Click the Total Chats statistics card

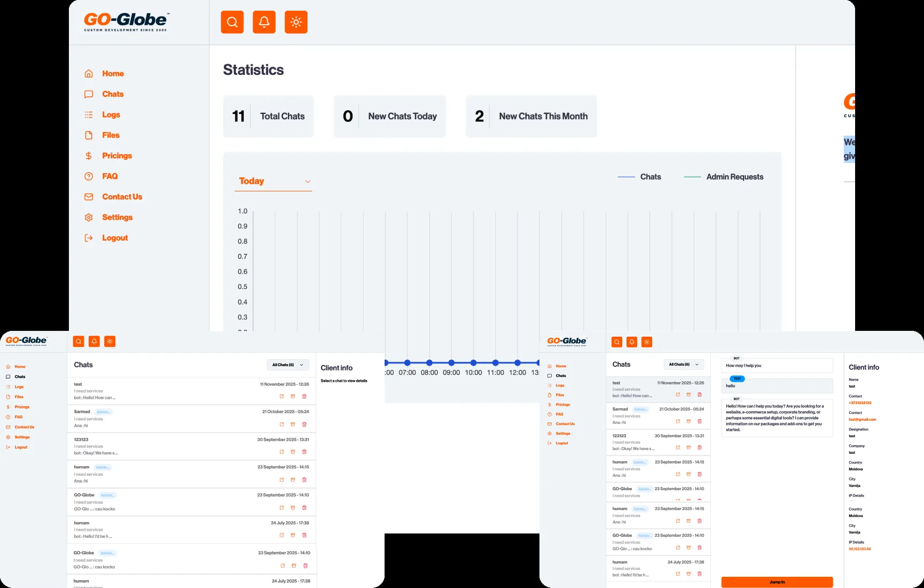[268, 117]
